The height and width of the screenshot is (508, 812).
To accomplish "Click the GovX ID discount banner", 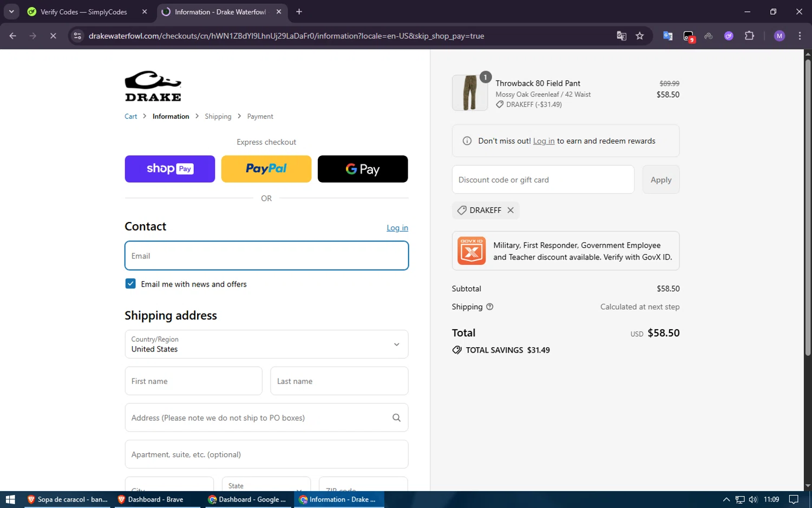I will click(566, 251).
